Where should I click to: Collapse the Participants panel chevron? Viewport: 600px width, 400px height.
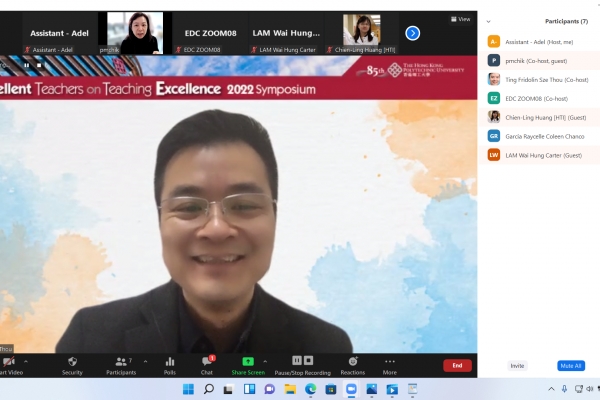click(488, 21)
